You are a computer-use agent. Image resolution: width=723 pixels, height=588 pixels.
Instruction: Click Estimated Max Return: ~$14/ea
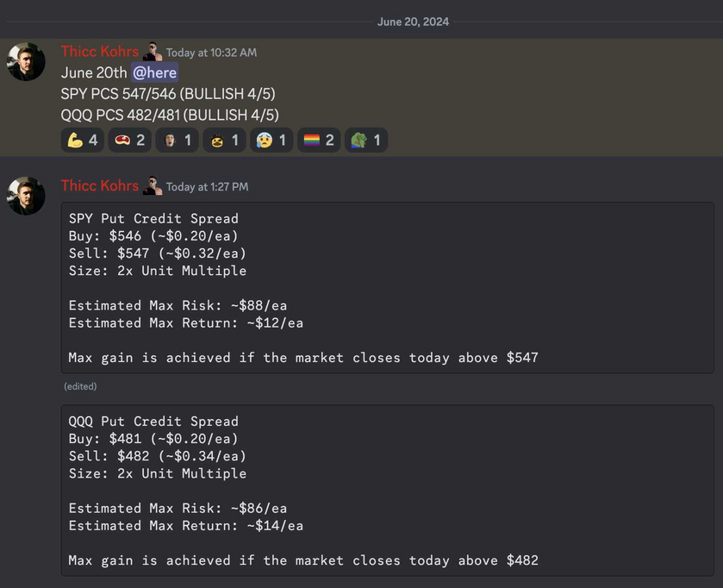click(186, 526)
